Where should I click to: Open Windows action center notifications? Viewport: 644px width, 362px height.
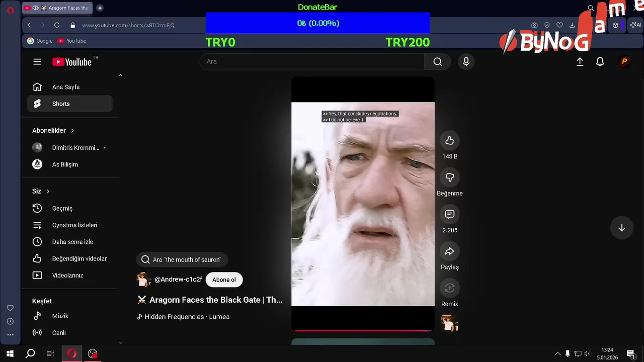[630, 354]
